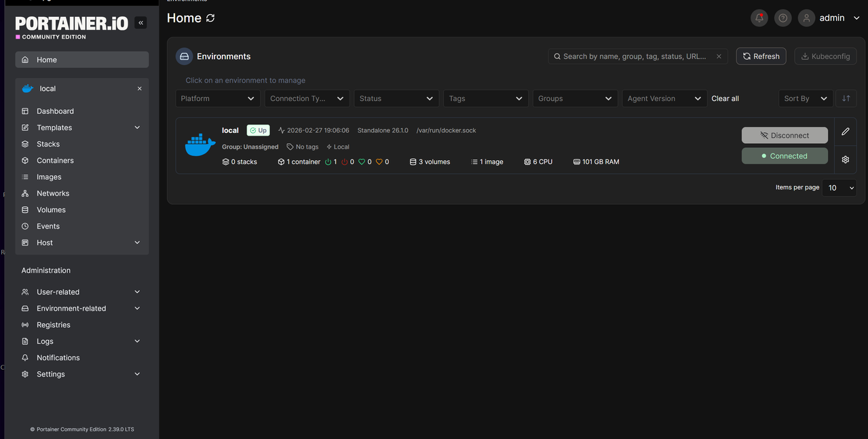Click the Stacks layers icon in the sidebar

tap(25, 144)
